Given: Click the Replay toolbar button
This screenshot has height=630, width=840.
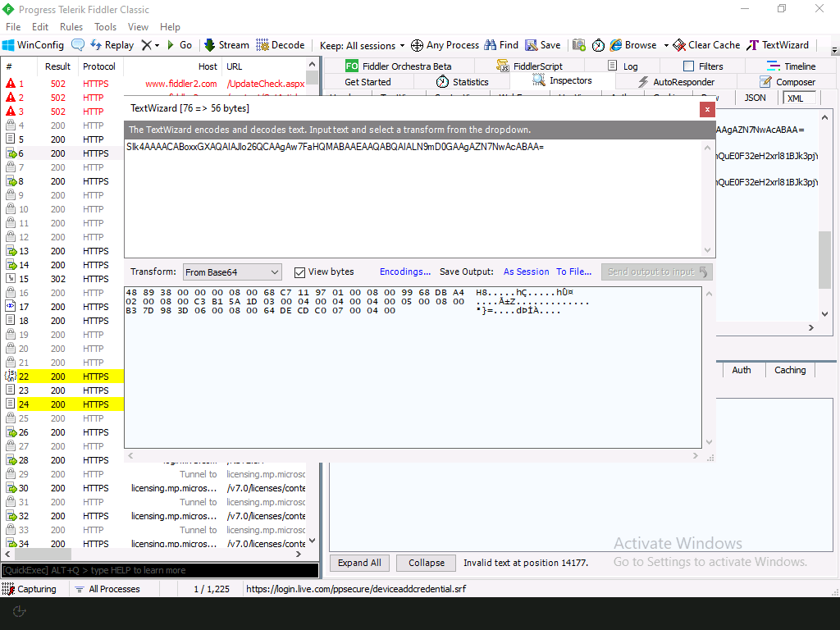Looking at the screenshot, I should [112, 45].
